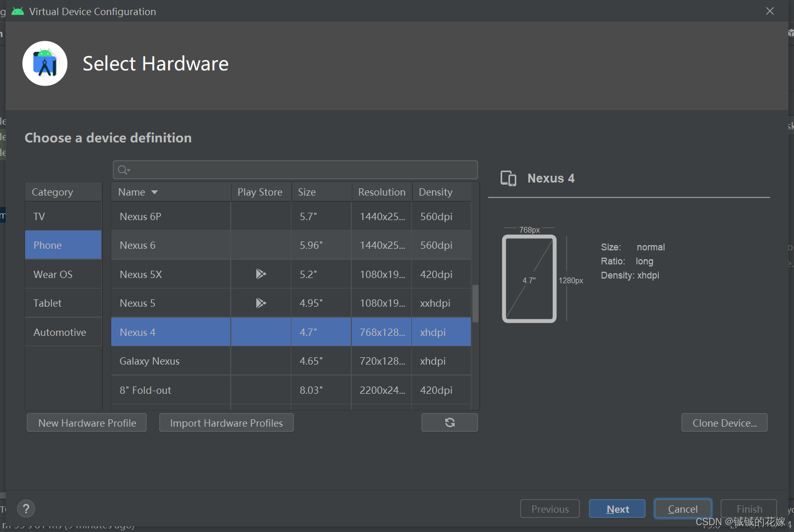Open the help question mark icon
Viewport: 794px width, 532px height.
[x=26, y=509]
